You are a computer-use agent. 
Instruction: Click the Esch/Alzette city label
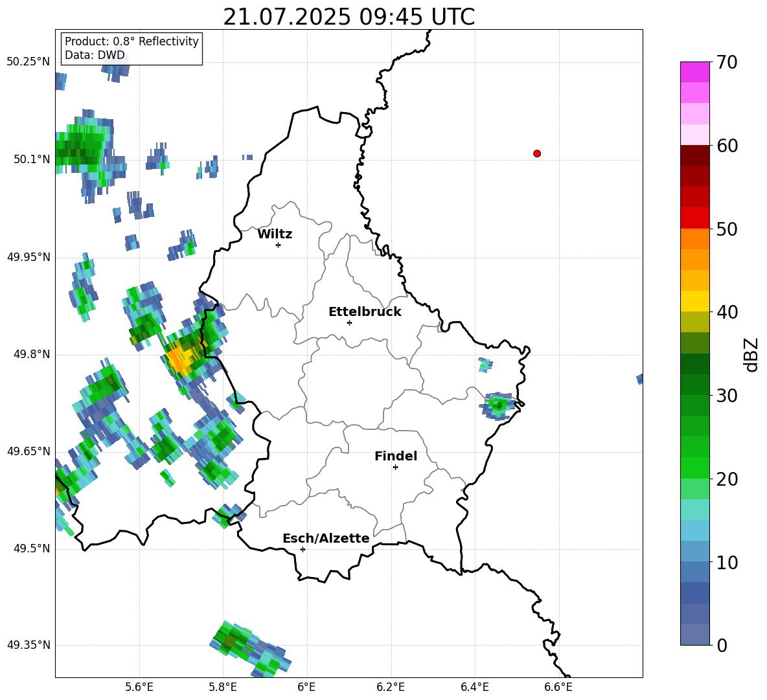pos(326,539)
